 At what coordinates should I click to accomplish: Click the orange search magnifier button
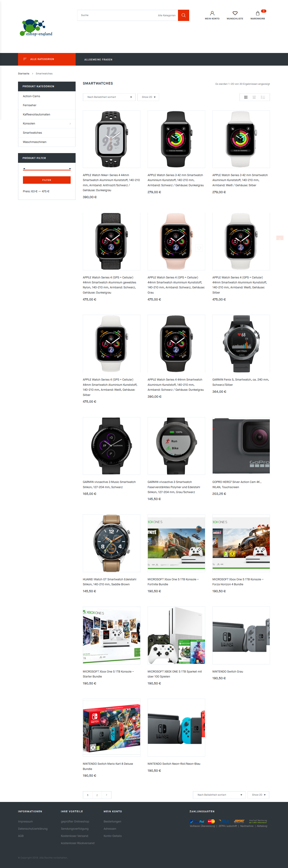pyautogui.click(x=183, y=15)
